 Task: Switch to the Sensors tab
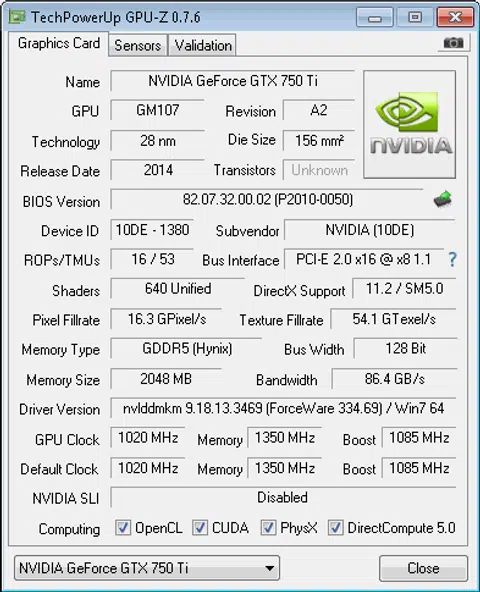pyautogui.click(x=138, y=45)
